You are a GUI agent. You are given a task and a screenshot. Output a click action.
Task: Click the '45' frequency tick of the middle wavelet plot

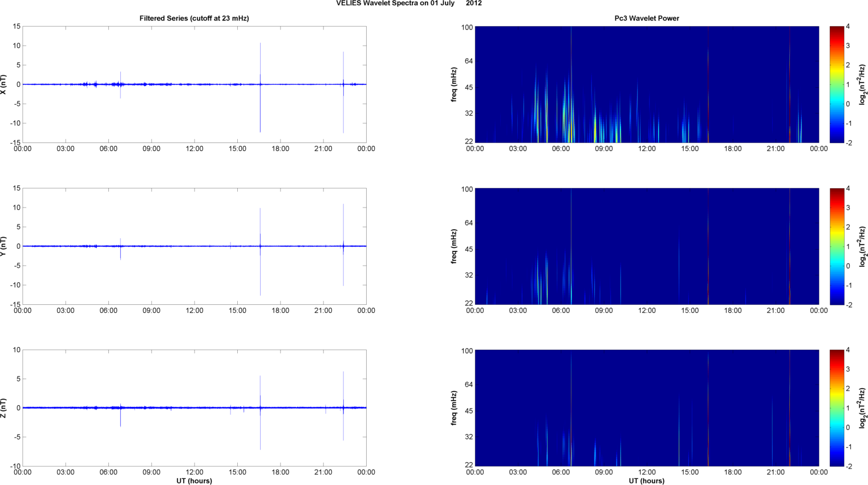[x=469, y=250]
